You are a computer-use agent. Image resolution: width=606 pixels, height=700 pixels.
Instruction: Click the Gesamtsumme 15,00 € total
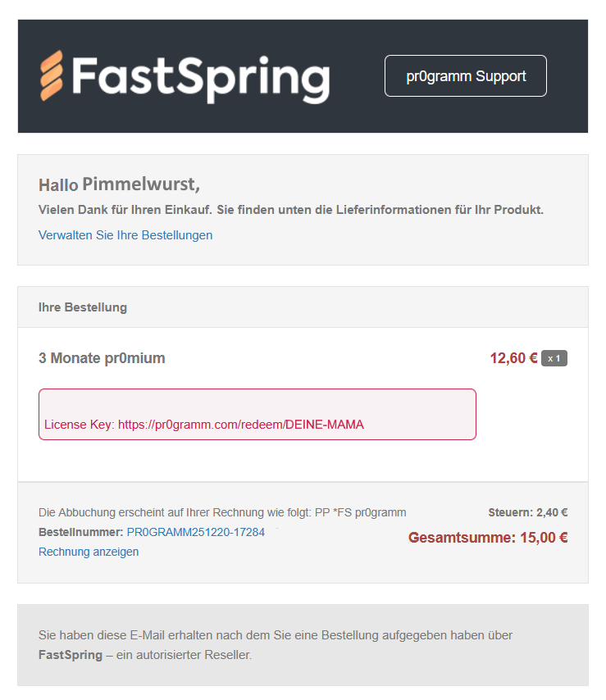pos(488,538)
